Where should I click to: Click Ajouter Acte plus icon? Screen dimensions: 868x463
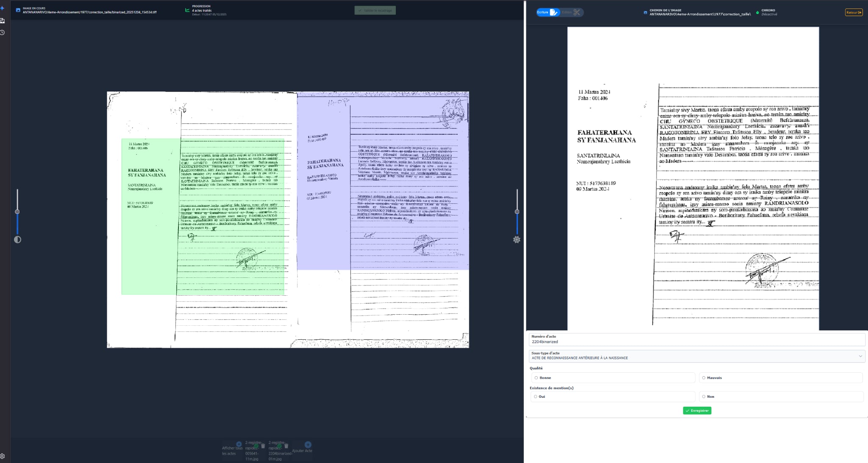[308, 445]
